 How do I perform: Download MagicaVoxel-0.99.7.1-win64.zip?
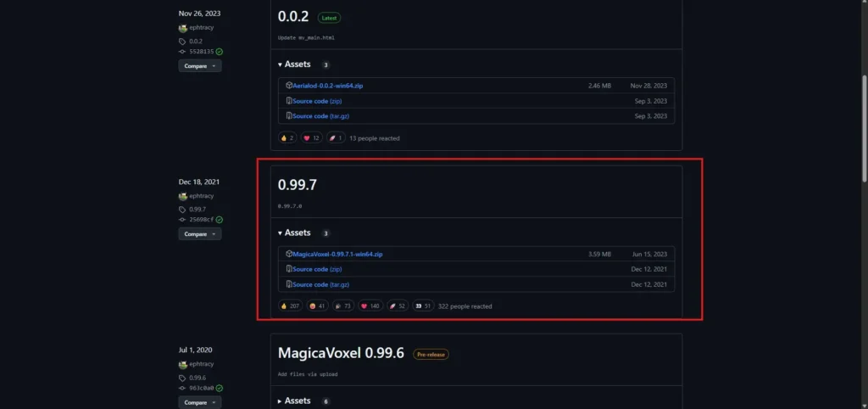337,254
